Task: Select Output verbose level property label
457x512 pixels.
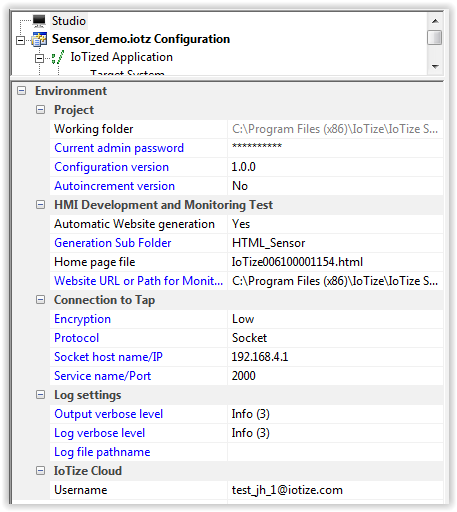Action: coord(109,414)
